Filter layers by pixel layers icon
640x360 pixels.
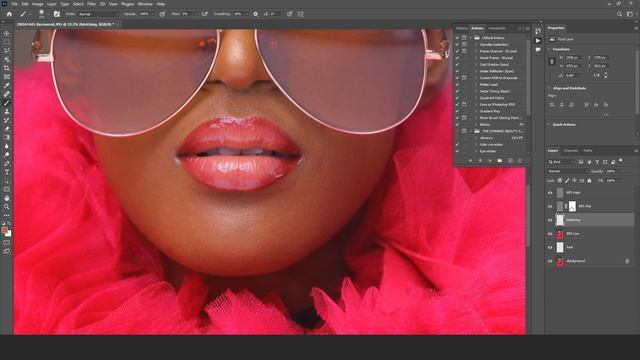point(581,162)
